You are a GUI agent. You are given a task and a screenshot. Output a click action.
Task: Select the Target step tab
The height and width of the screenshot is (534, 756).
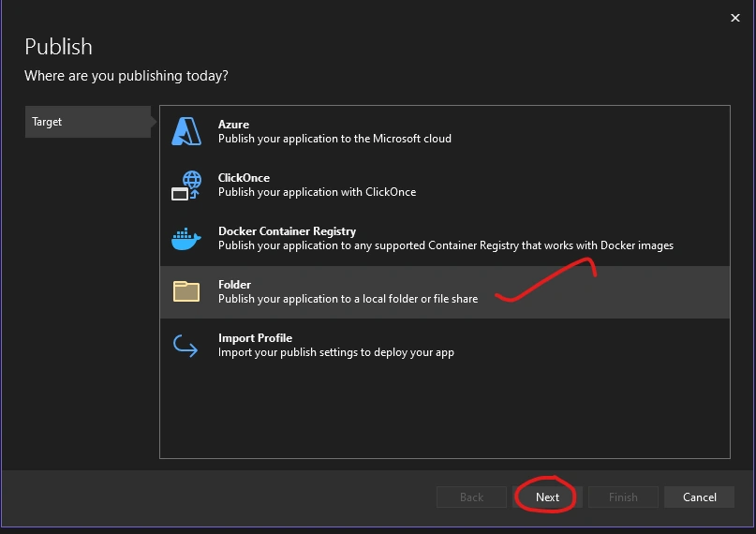(x=88, y=122)
